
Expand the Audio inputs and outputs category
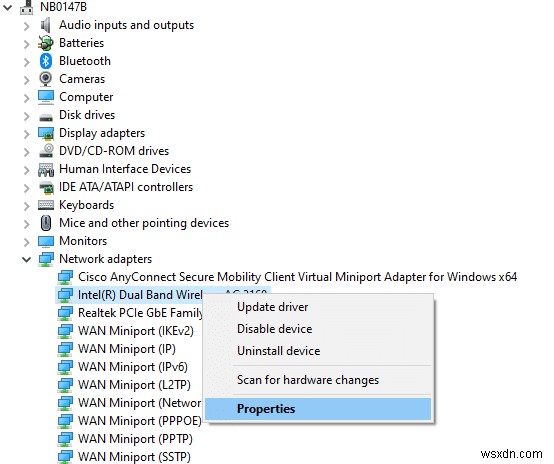pyautogui.click(x=26, y=26)
